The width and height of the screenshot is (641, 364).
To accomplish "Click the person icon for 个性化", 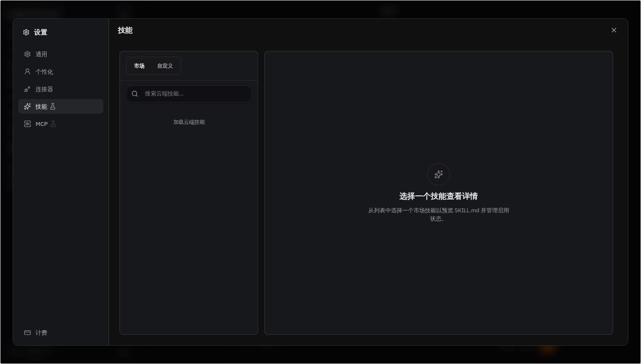I will point(27,71).
